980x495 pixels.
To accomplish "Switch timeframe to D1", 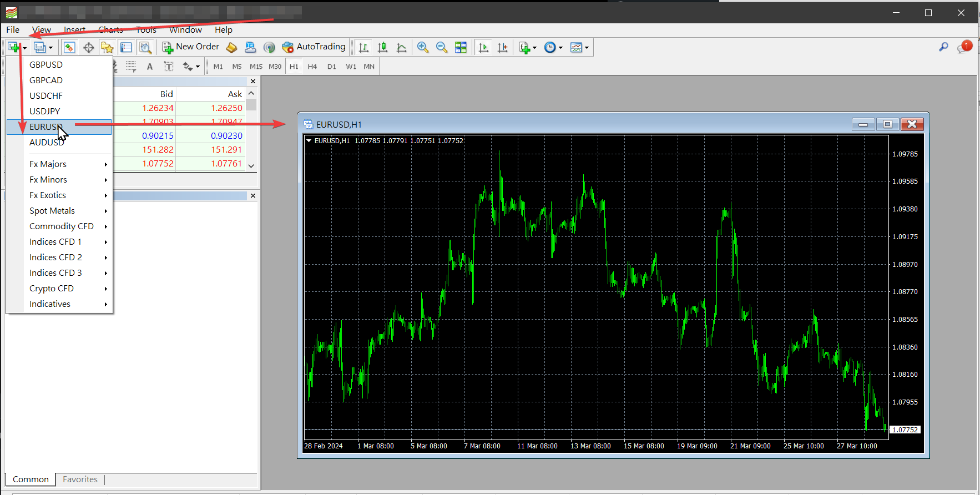I will [x=332, y=67].
